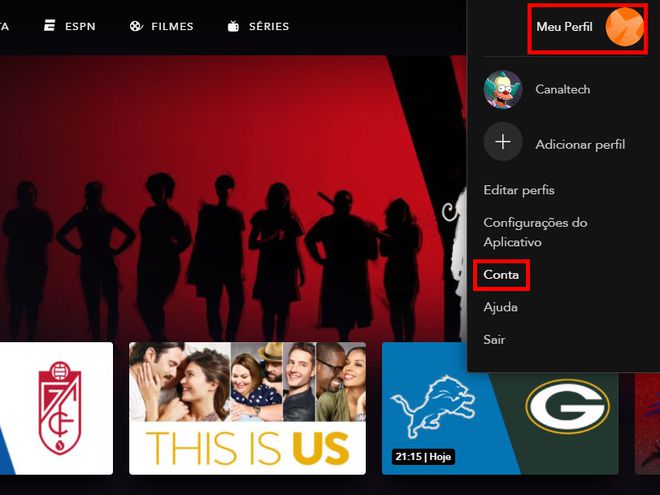Open Configurações do Aplicativo
The width and height of the screenshot is (660, 495).
pyautogui.click(x=535, y=232)
